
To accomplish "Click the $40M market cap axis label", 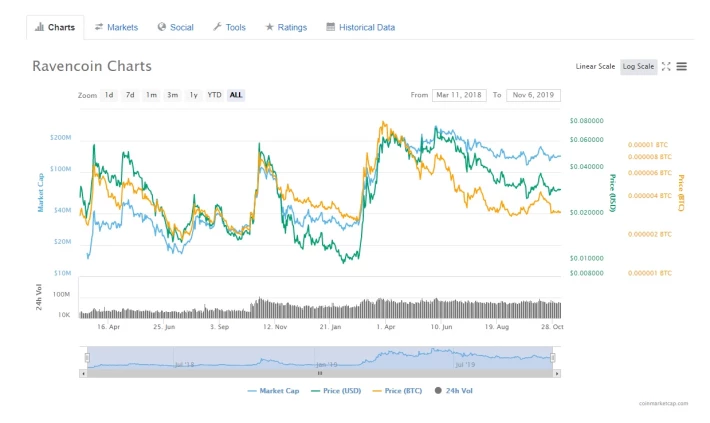I will pyautogui.click(x=62, y=210).
